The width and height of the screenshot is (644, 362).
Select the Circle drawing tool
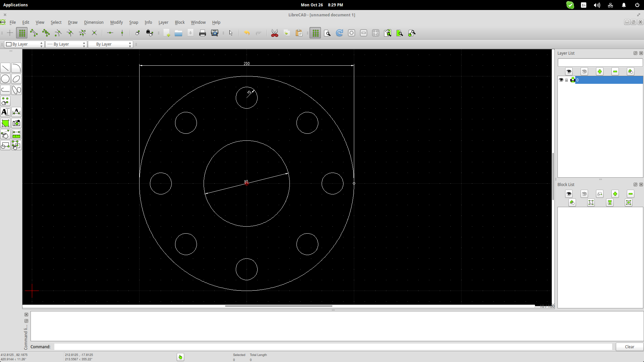tap(5, 79)
